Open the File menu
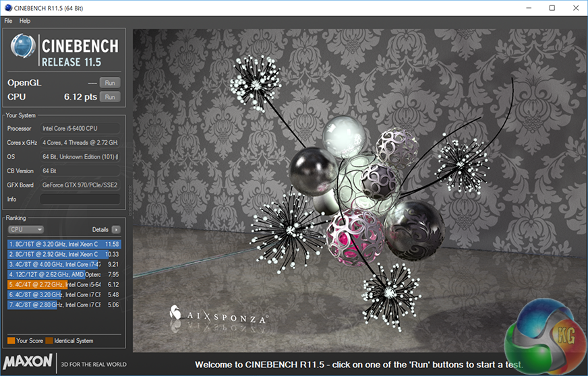Image resolution: width=588 pixels, height=376 pixels. pyautogui.click(x=8, y=21)
